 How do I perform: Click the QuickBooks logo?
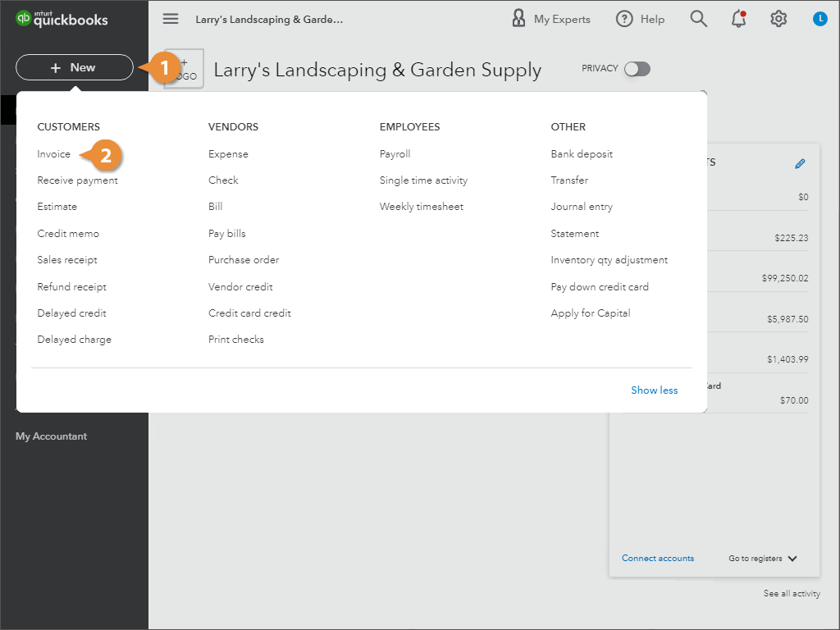pyautogui.click(x=62, y=18)
